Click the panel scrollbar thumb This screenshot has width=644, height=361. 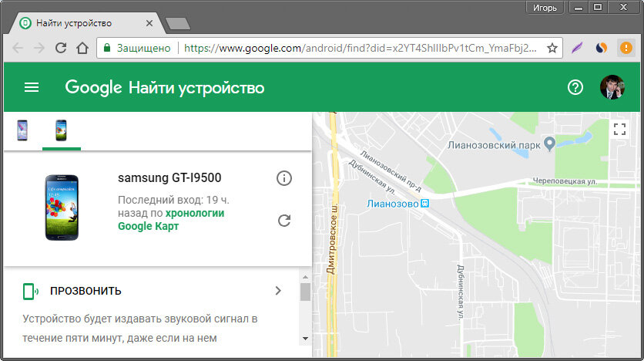pyautogui.click(x=305, y=292)
